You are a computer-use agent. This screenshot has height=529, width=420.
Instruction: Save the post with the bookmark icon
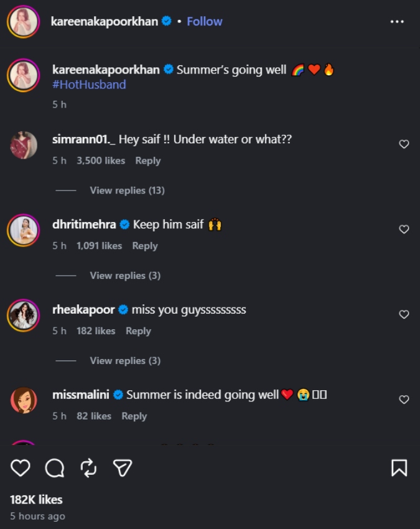tap(399, 468)
